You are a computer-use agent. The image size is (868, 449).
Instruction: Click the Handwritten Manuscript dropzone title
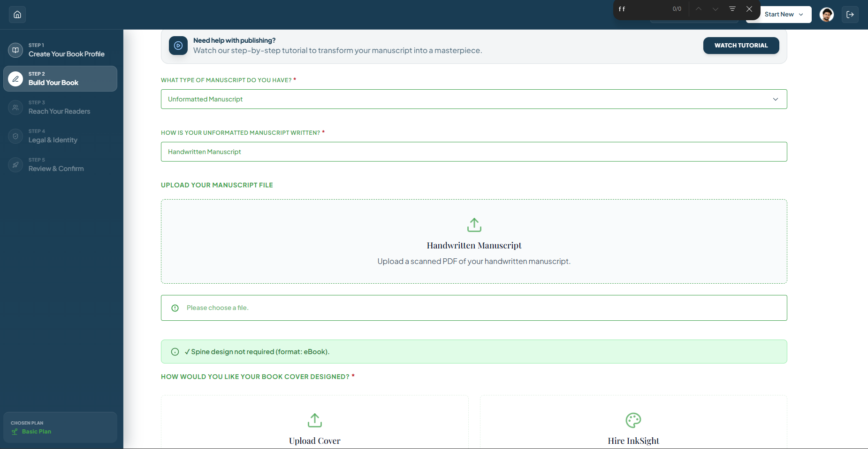[x=474, y=246]
